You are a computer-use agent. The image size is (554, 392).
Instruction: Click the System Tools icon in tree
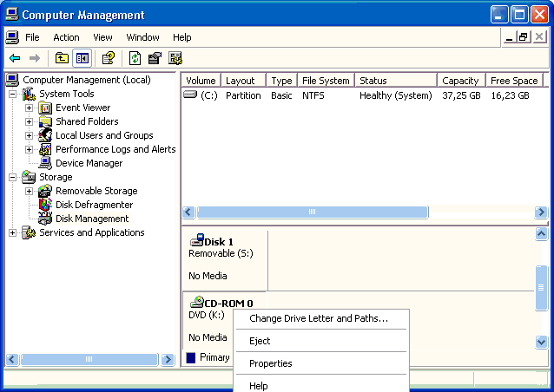pyautogui.click(x=29, y=94)
